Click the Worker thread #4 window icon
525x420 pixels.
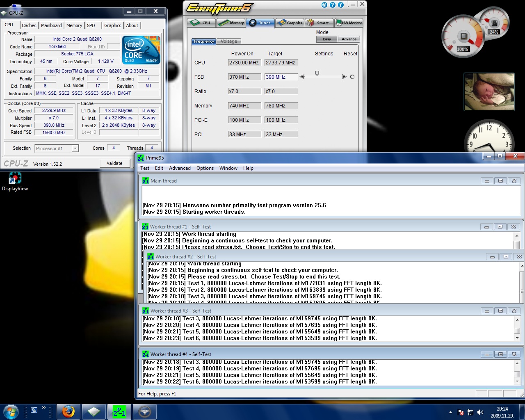tap(146, 354)
